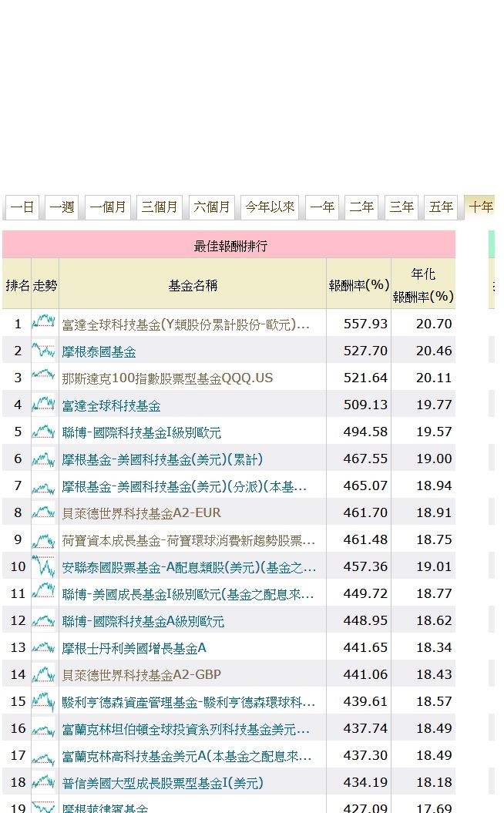Open trend chart icon for rank 5 row
Viewport: 504px width, 813px height.
coord(44,431)
